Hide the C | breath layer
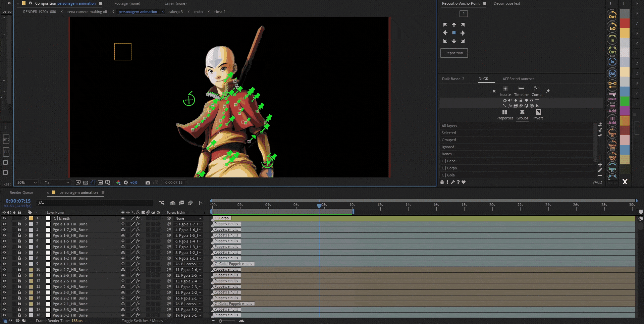 click(4, 218)
